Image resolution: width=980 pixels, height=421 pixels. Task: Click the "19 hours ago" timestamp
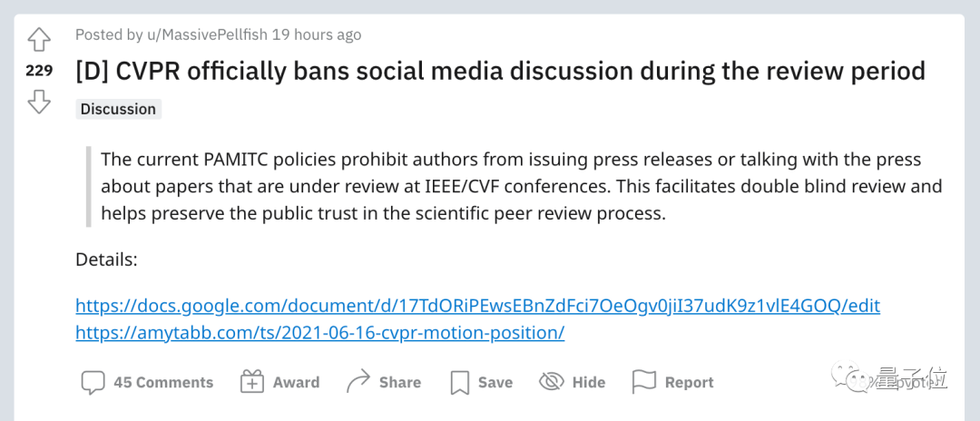[x=317, y=34]
